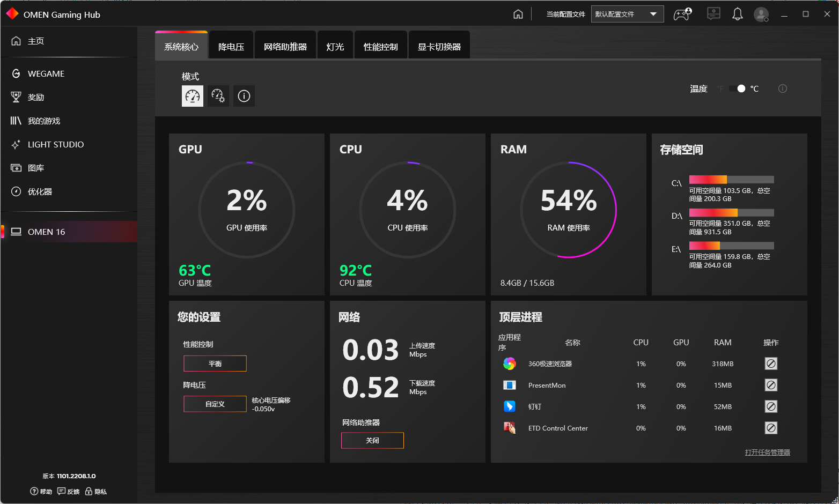Open 图库 gallery in the sidebar

click(69, 168)
